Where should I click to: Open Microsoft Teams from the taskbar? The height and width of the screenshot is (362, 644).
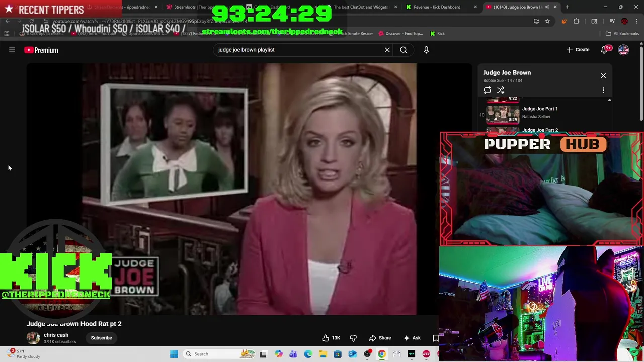coord(293,354)
